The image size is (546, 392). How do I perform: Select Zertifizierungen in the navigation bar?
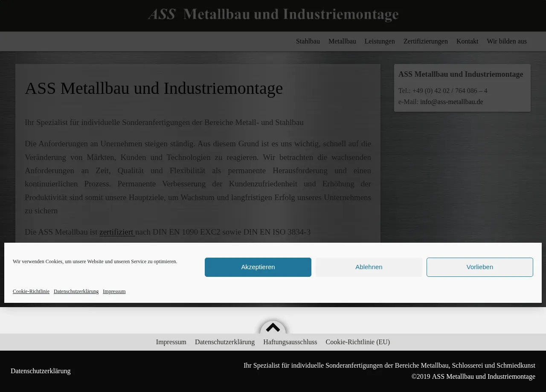425,41
